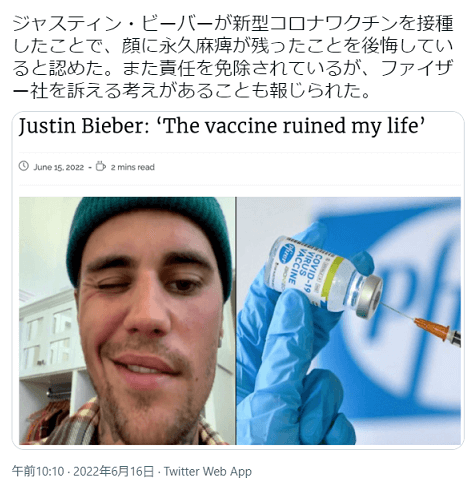Viewport: 471px width, 486px height.
Task: Click the 2022年6月16日 tweet date
Action: click(x=113, y=471)
